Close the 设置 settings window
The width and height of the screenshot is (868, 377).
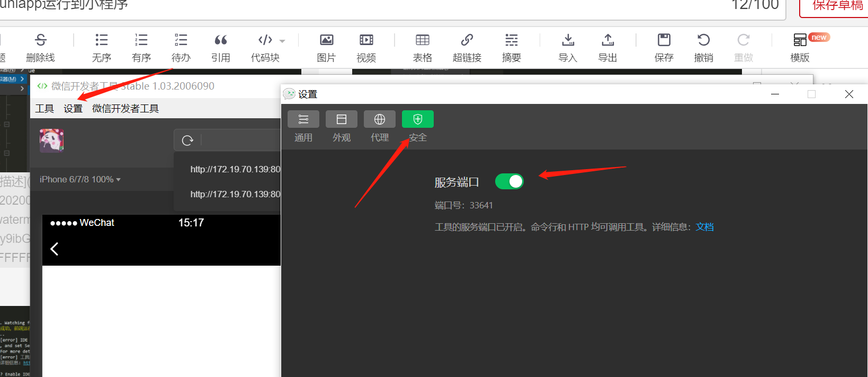tap(849, 94)
